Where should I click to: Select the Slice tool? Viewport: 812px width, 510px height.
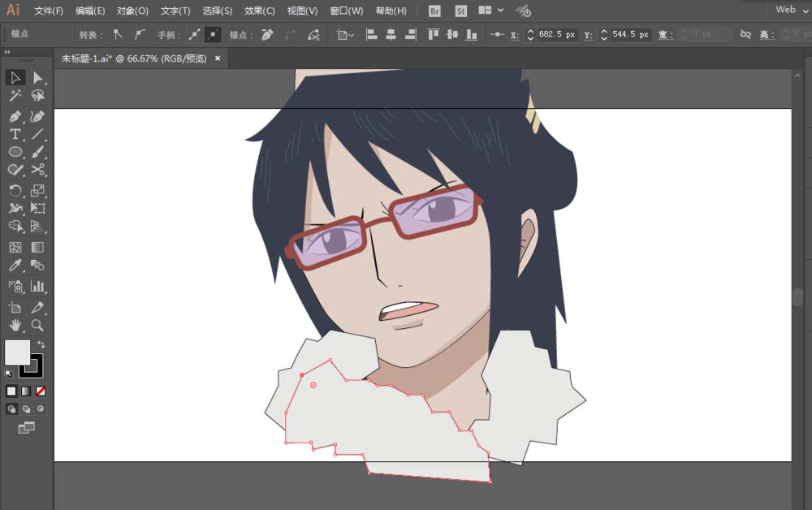pyautogui.click(x=37, y=307)
